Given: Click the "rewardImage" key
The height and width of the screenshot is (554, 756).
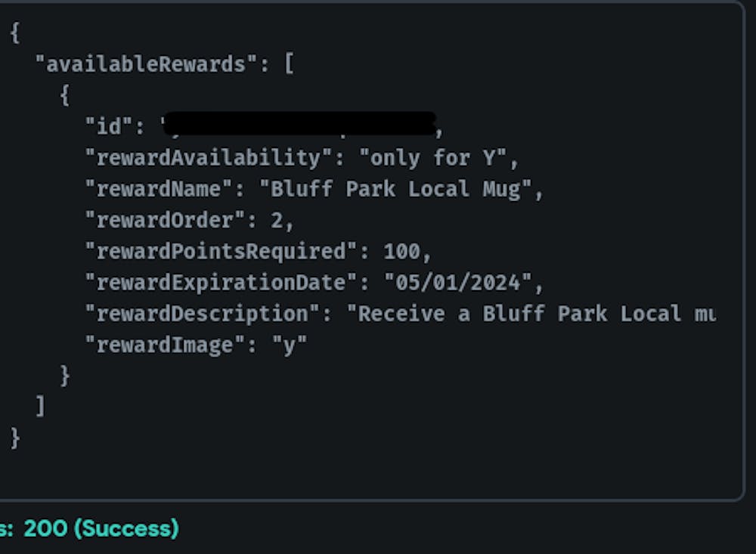Looking at the screenshot, I should (165, 345).
